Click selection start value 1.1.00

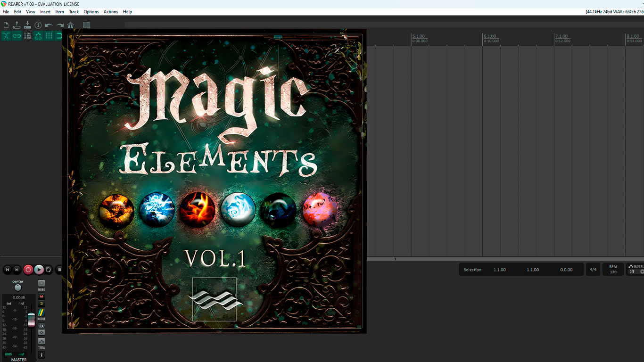point(500,270)
